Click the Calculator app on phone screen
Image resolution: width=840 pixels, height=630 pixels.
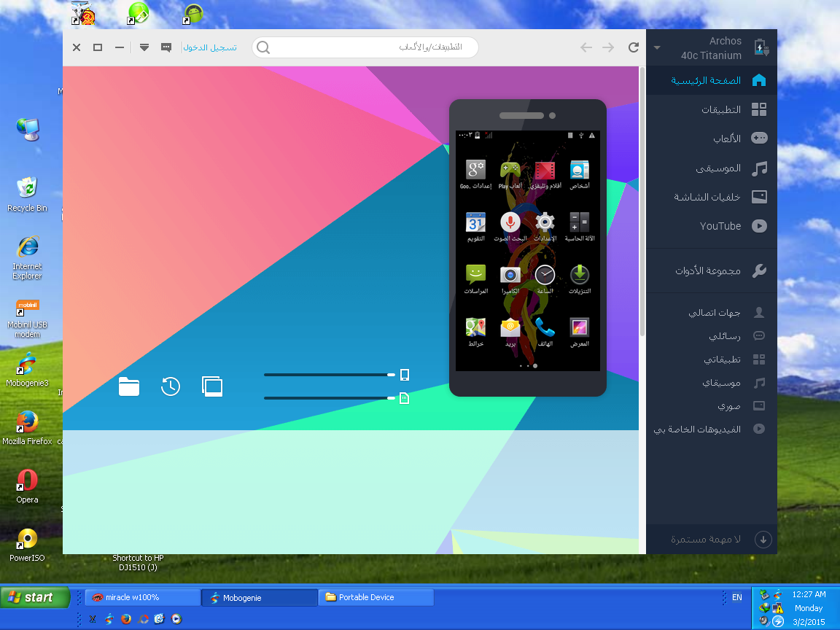pyautogui.click(x=580, y=227)
